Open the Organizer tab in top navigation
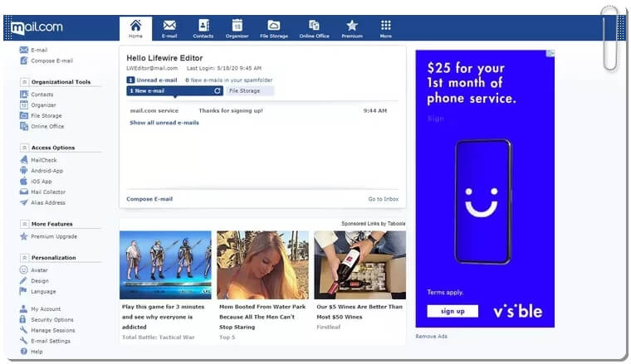 [x=237, y=28]
